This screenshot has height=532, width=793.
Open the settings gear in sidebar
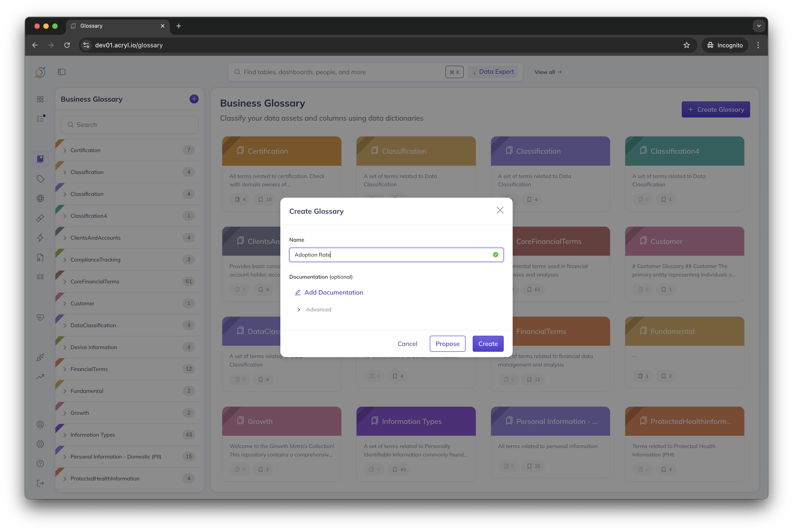coord(40,444)
